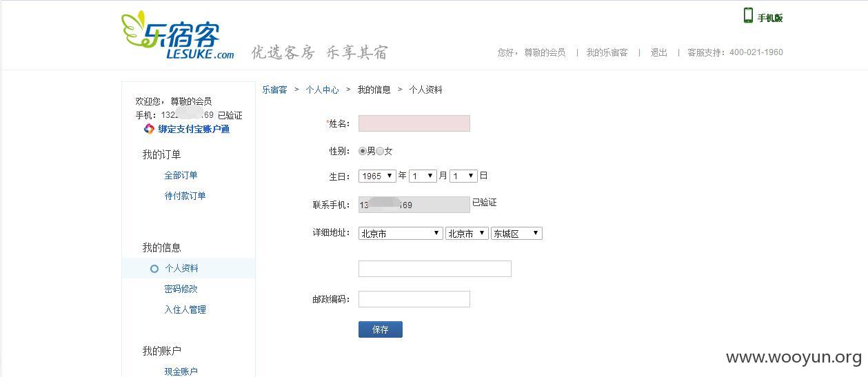Open 全部订单 in the sidebar
The height and width of the screenshot is (377, 868).
click(x=181, y=175)
